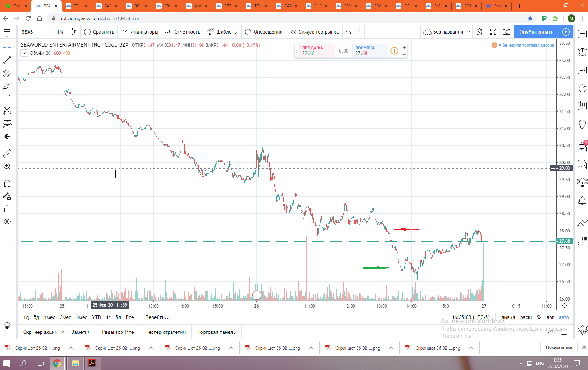The width and height of the screenshot is (588, 370).
Task: Toggle the дивид dividend adjustment
Action: tap(508, 317)
